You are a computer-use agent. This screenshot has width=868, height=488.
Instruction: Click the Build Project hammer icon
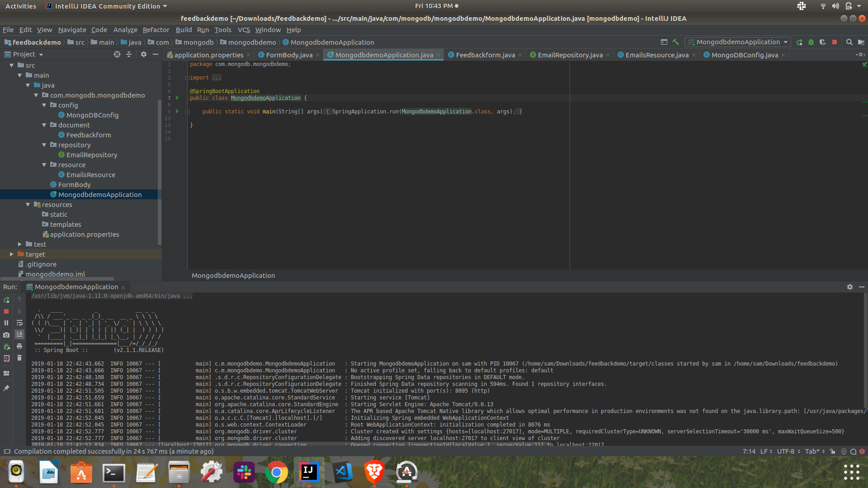pos(676,42)
